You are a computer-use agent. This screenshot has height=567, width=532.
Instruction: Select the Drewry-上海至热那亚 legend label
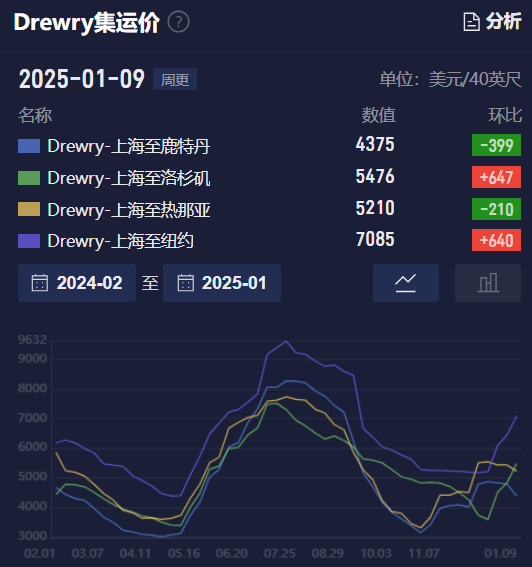(x=129, y=210)
